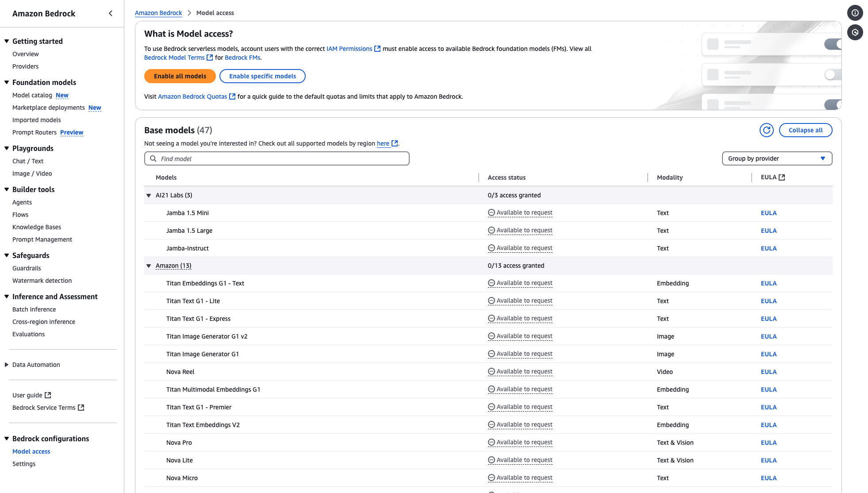Click the status icon for Nova Micro
The height and width of the screenshot is (493, 868).
coord(491,478)
